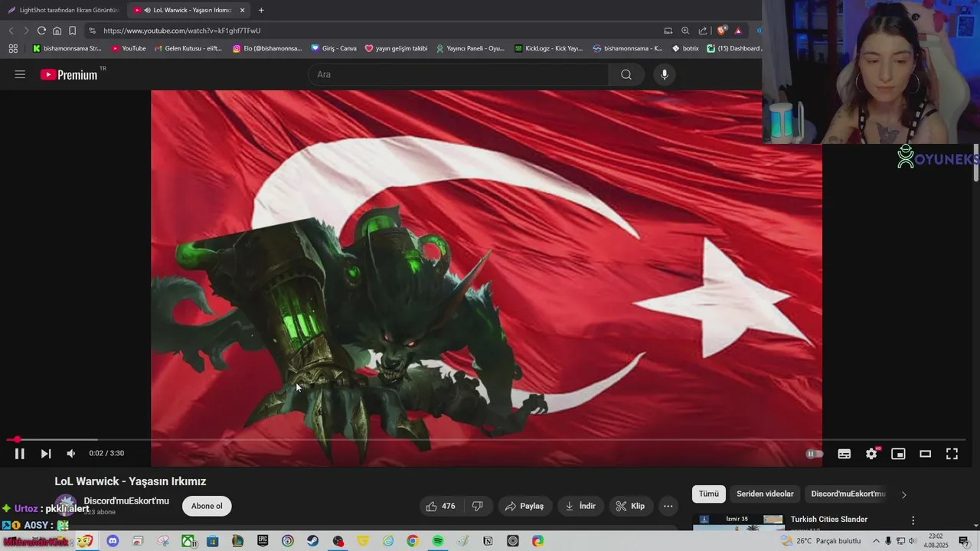Select the Discord'muEskort'mu filter chip
980x551 pixels.
848,494
